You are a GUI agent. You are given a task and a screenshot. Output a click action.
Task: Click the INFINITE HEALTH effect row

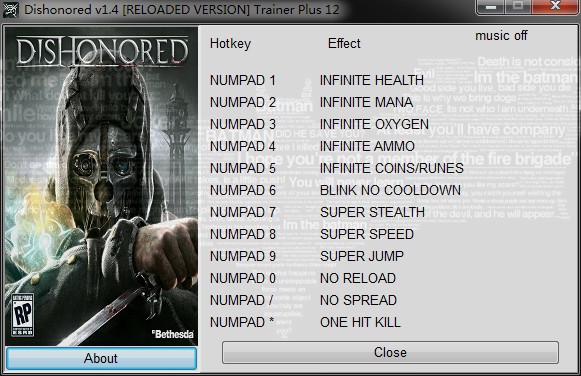(x=372, y=80)
